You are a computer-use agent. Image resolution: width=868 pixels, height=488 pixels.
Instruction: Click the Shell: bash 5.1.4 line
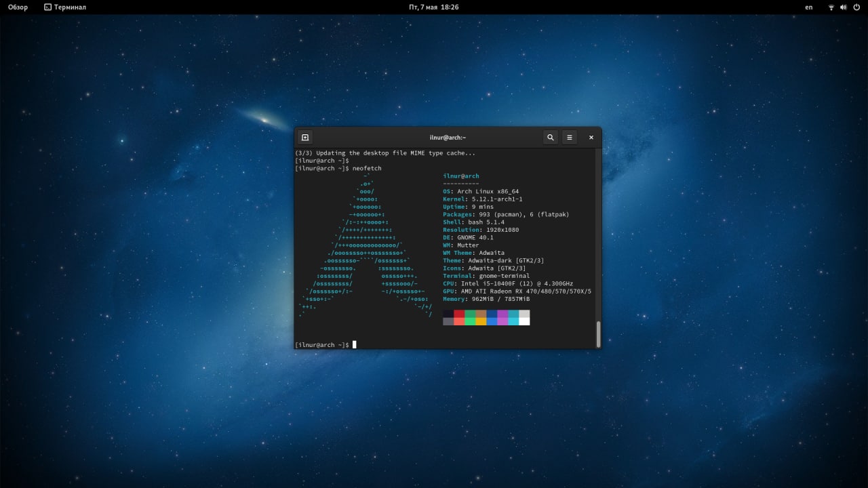click(473, 222)
